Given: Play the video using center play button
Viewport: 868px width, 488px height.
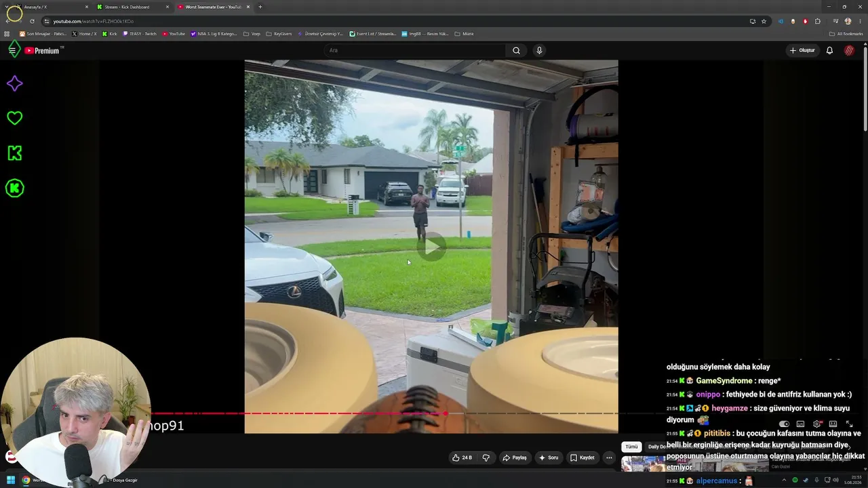Looking at the screenshot, I should click(431, 246).
